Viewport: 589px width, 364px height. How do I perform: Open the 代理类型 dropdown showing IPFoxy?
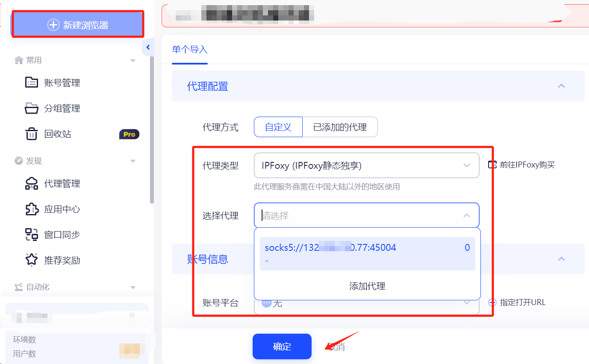coord(366,165)
